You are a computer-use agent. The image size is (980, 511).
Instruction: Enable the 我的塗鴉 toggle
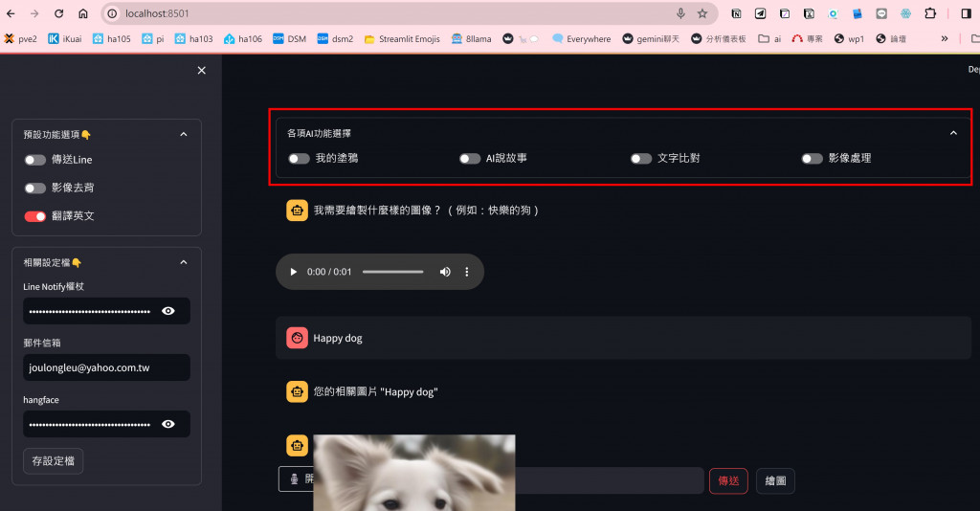tap(300, 159)
